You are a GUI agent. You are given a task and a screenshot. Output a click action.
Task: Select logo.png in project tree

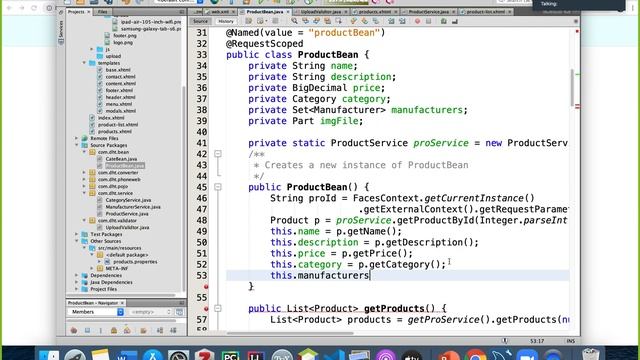pos(123,42)
